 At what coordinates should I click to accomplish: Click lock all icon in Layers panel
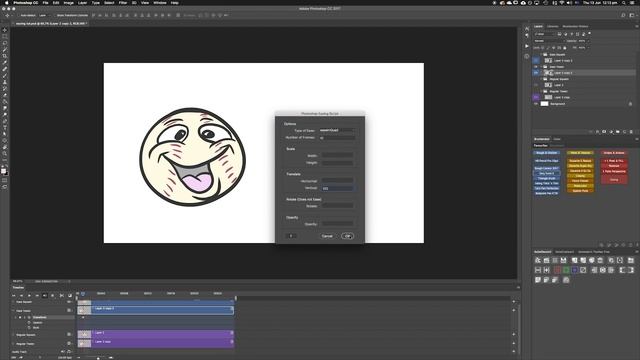[x=565, y=48]
